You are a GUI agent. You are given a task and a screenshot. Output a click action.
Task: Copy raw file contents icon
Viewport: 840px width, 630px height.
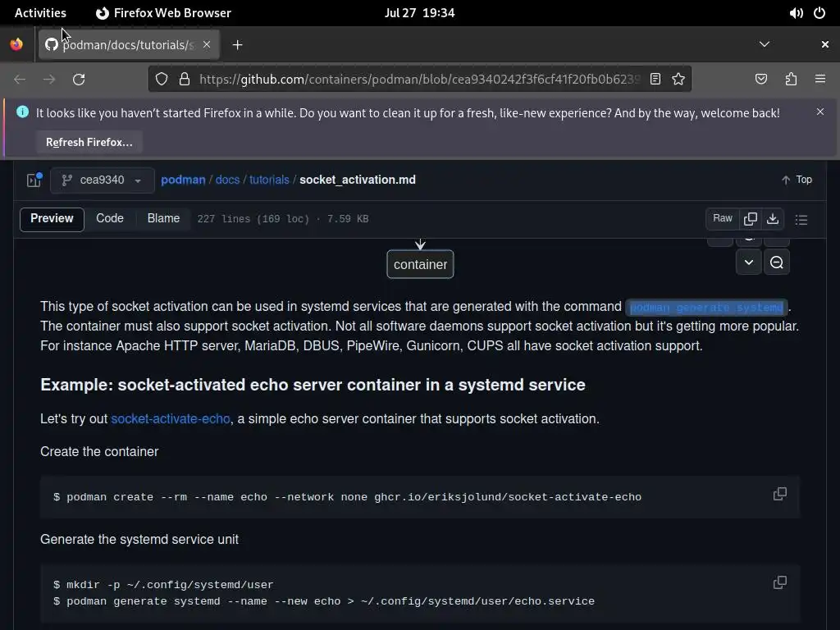751,218
